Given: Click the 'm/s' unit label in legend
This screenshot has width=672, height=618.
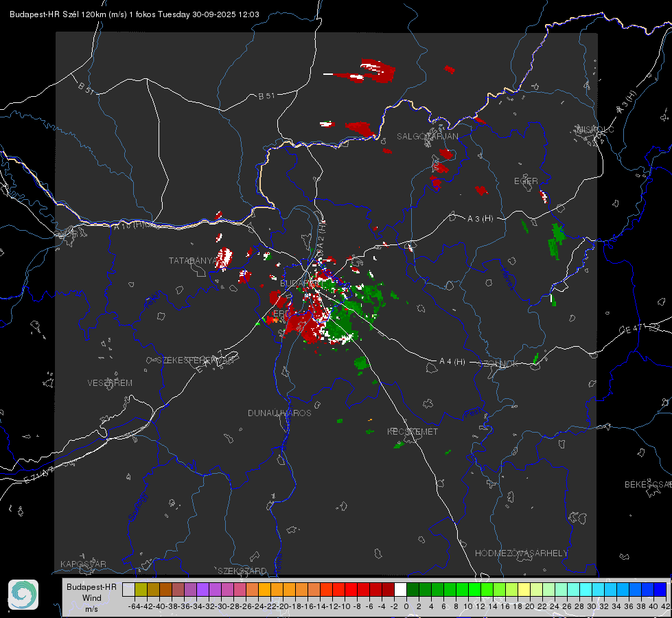Looking at the screenshot, I should [91, 609].
